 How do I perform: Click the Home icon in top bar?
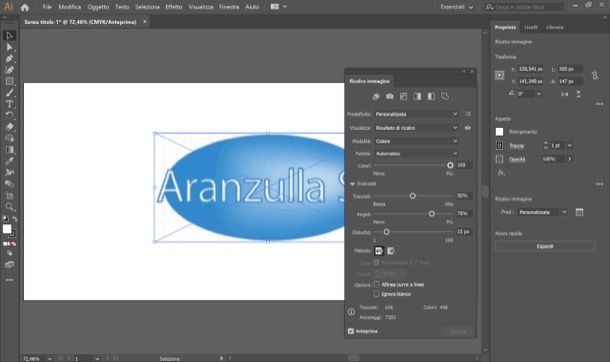(25, 7)
